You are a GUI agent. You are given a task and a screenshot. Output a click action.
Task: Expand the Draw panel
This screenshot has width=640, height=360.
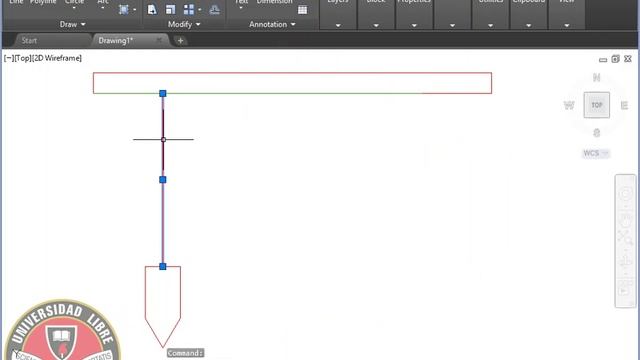tap(73, 24)
